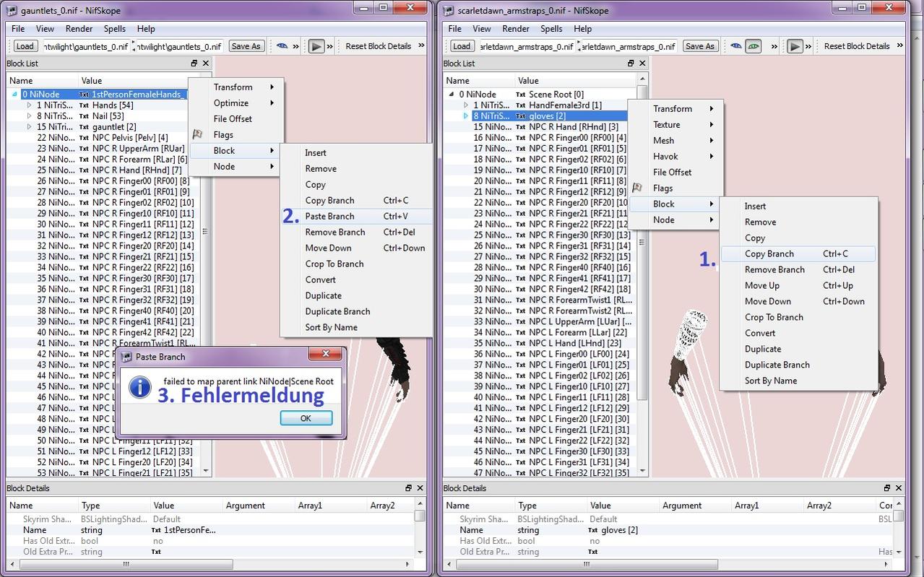Click the Flags icon entry in armstraps context menu
The image size is (924, 577).
click(x=662, y=188)
